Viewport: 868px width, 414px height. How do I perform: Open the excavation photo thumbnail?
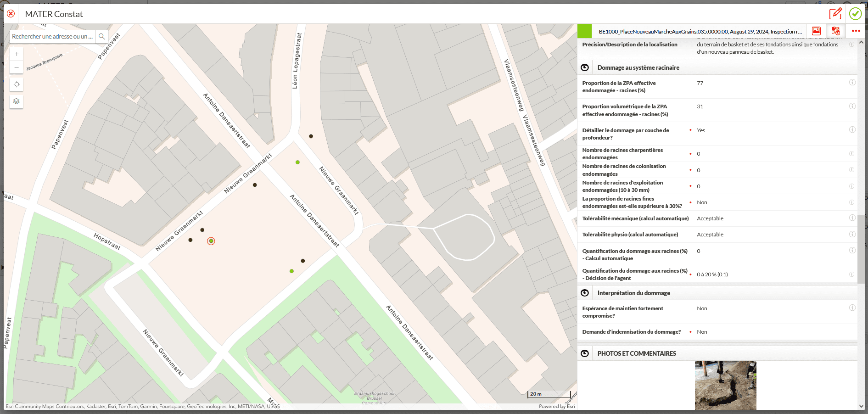pyautogui.click(x=725, y=385)
